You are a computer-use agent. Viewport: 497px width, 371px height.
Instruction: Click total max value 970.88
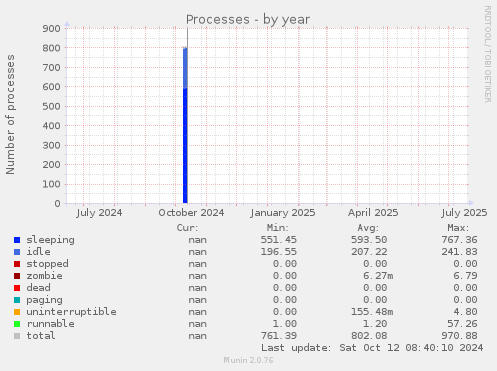pyautogui.click(x=459, y=336)
